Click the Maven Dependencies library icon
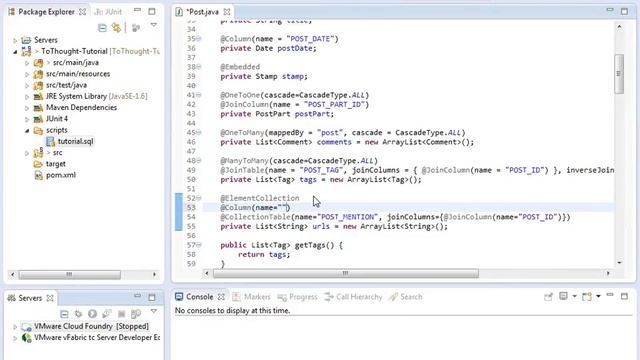Image resolution: width=640 pixels, height=360 pixels. (38, 108)
